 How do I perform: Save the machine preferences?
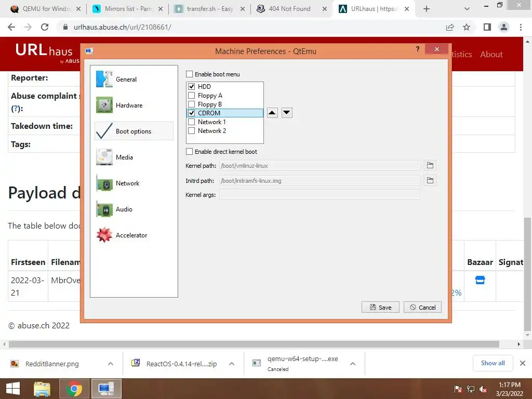(x=380, y=307)
